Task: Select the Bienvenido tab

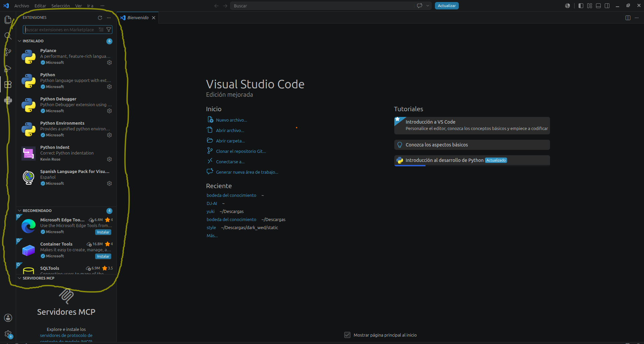Action: coord(138,18)
